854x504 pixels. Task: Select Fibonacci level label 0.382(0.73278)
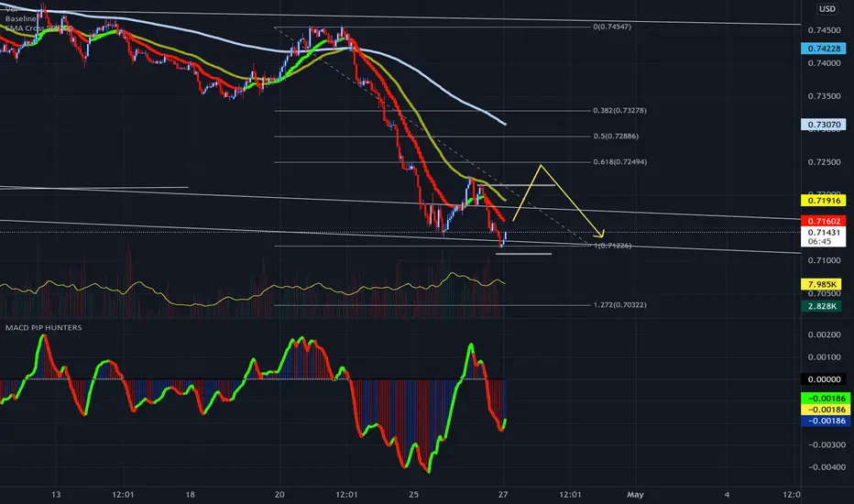click(619, 111)
